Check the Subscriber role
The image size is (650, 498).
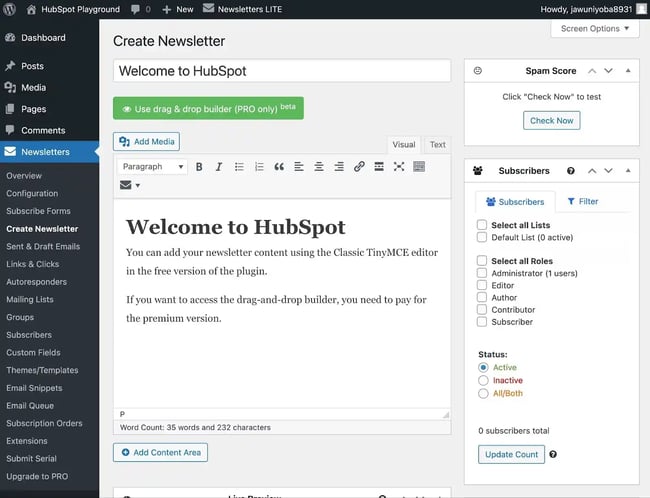pos(482,322)
